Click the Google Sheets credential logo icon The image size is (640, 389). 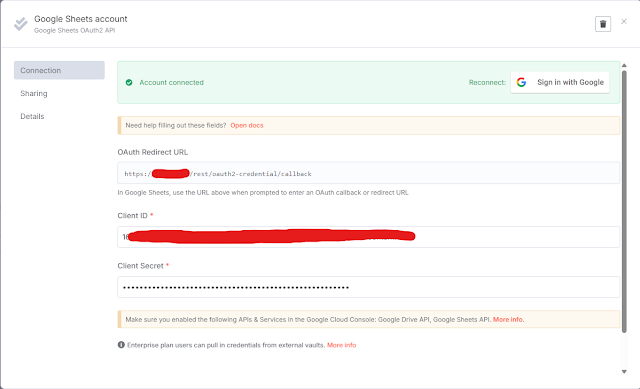coord(20,24)
